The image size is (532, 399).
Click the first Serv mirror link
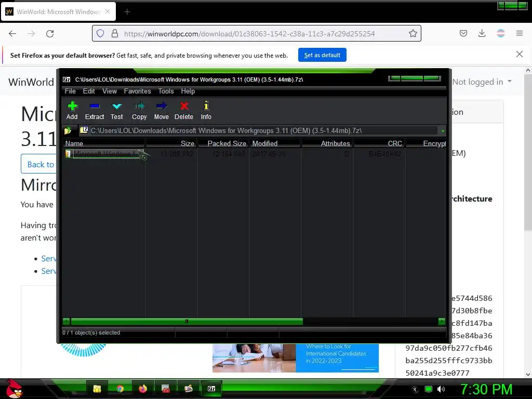pos(49,259)
